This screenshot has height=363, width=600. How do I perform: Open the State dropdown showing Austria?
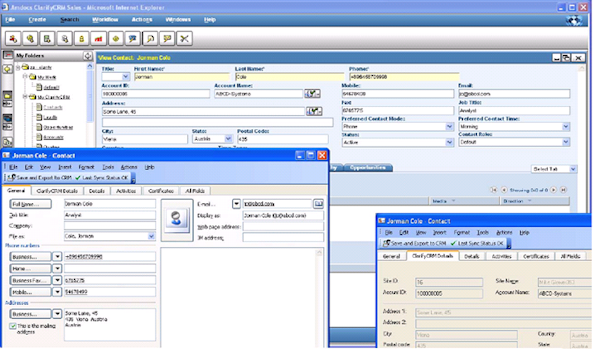[228, 139]
